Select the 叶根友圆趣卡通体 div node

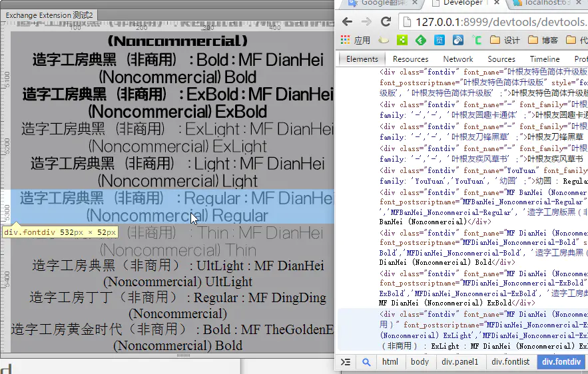coord(483,109)
